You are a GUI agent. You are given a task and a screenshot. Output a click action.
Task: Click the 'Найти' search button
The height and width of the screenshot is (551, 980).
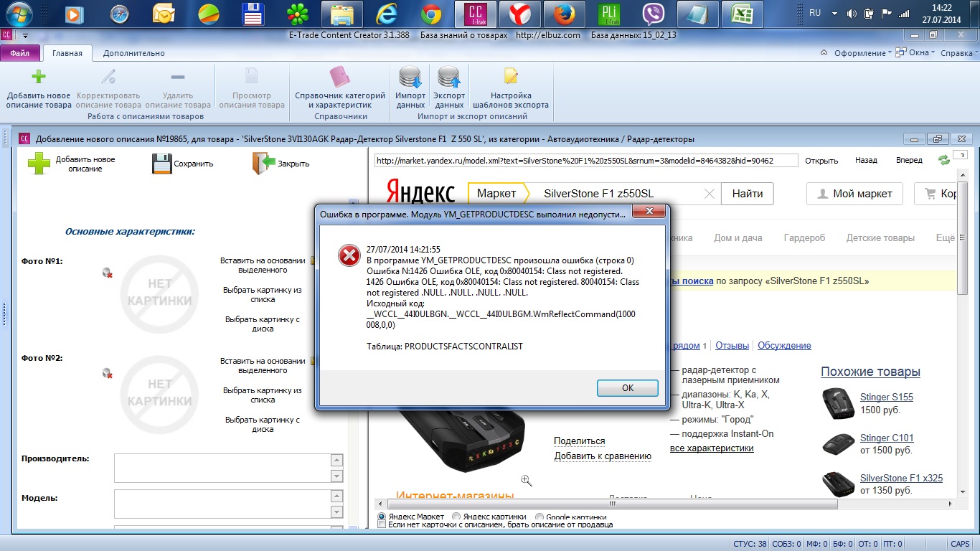pyautogui.click(x=748, y=194)
